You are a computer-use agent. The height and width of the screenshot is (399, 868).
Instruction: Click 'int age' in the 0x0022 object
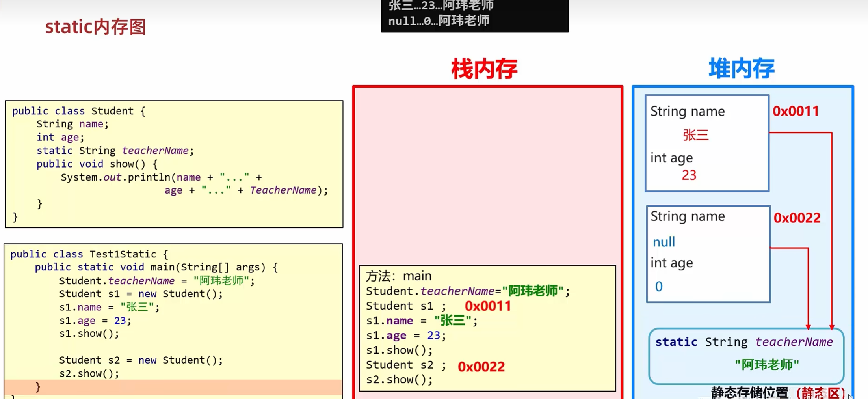click(x=671, y=263)
